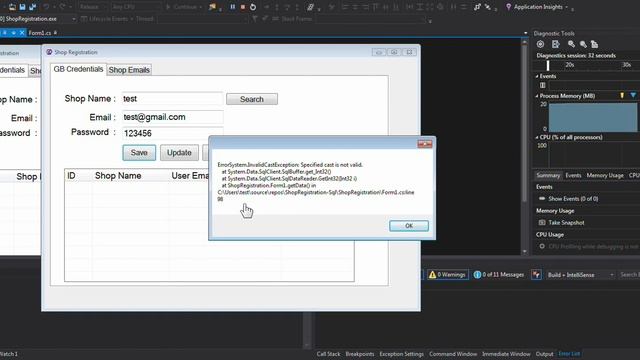Click the hot-reload flame toolbar icon
Screen dimensions: 640x360
coord(212,7)
